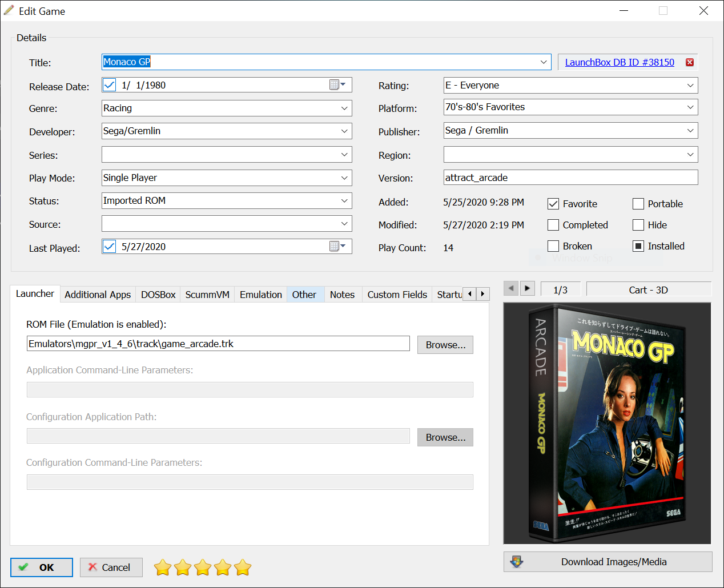Toggle the Release Date enabled checkbox
724x588 pixels.
[x=109, y=85]
